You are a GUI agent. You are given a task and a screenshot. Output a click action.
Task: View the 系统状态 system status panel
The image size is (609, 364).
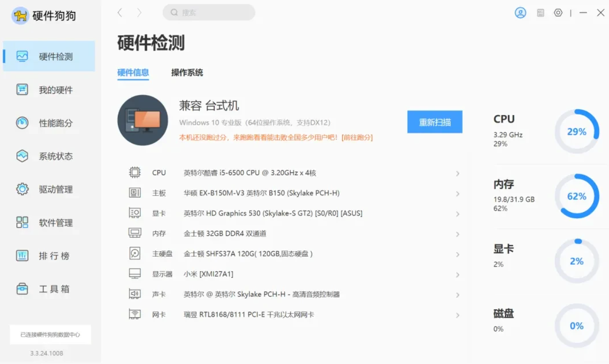(48, 156)
